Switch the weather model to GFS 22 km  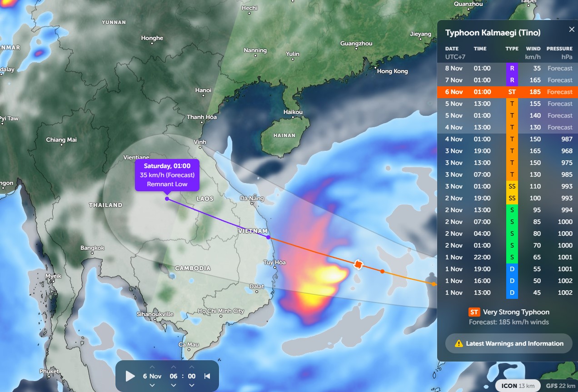(560, 386)
